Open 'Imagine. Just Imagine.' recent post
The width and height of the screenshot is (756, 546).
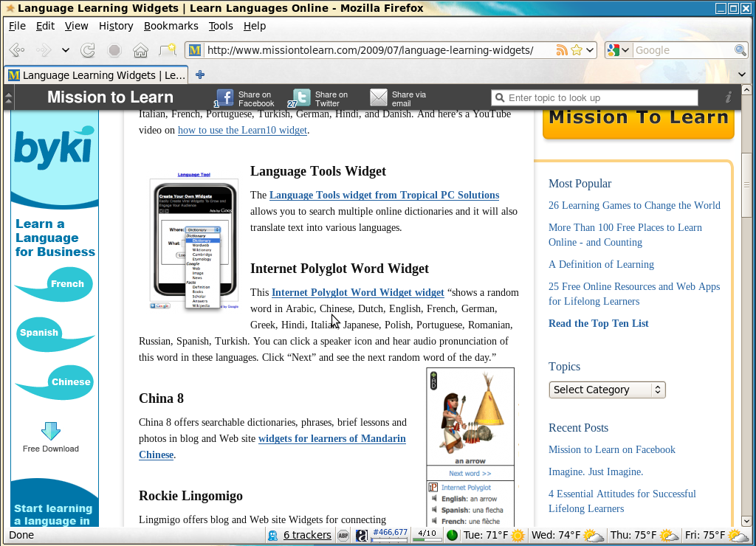(596, 471)
